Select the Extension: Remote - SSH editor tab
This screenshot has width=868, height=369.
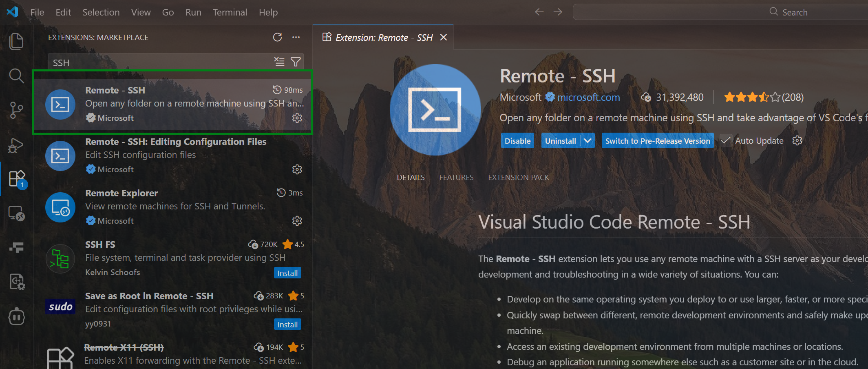(x=383, y=38)
